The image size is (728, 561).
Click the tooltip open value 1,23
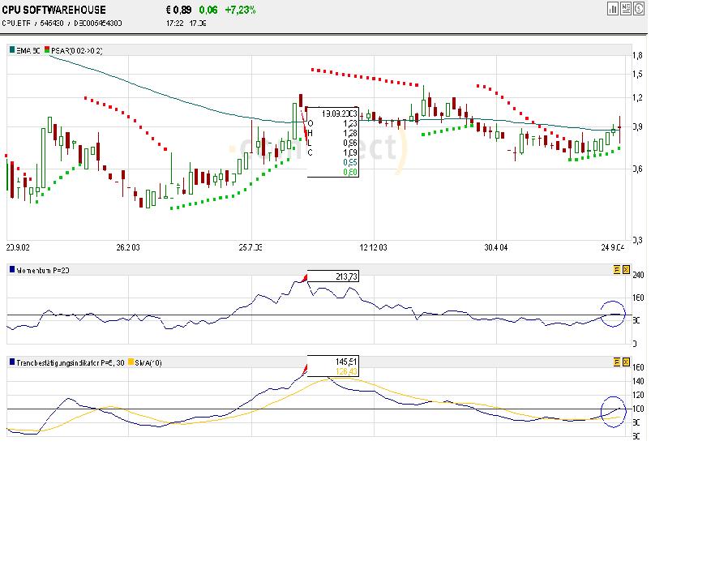[350, 123]
